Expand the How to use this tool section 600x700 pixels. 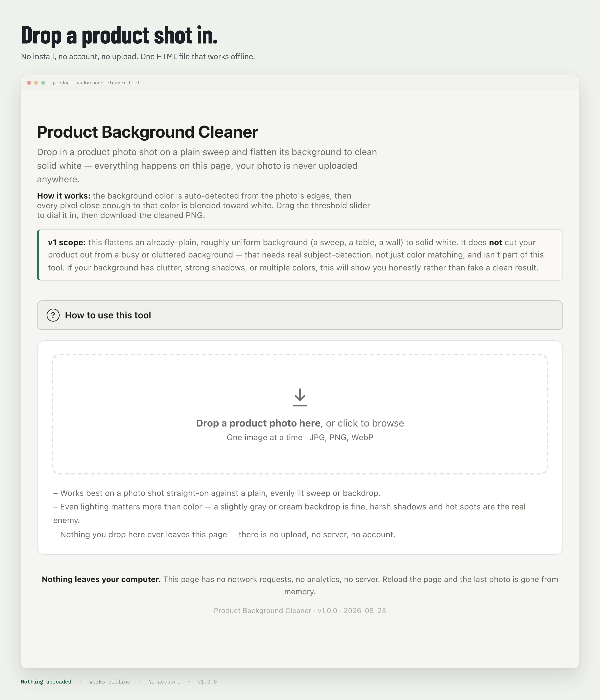click(x=300, y=315)
